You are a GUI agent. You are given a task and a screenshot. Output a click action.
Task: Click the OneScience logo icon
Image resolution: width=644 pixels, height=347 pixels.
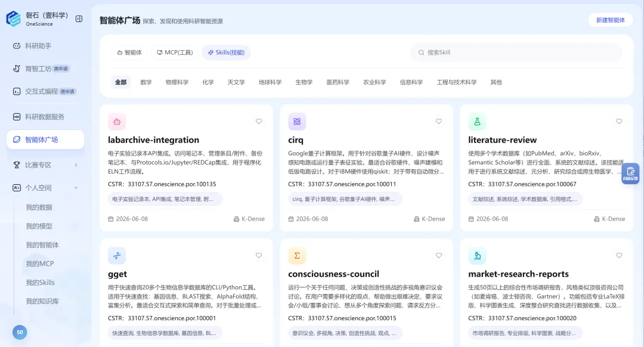click(x=14, y=19)
